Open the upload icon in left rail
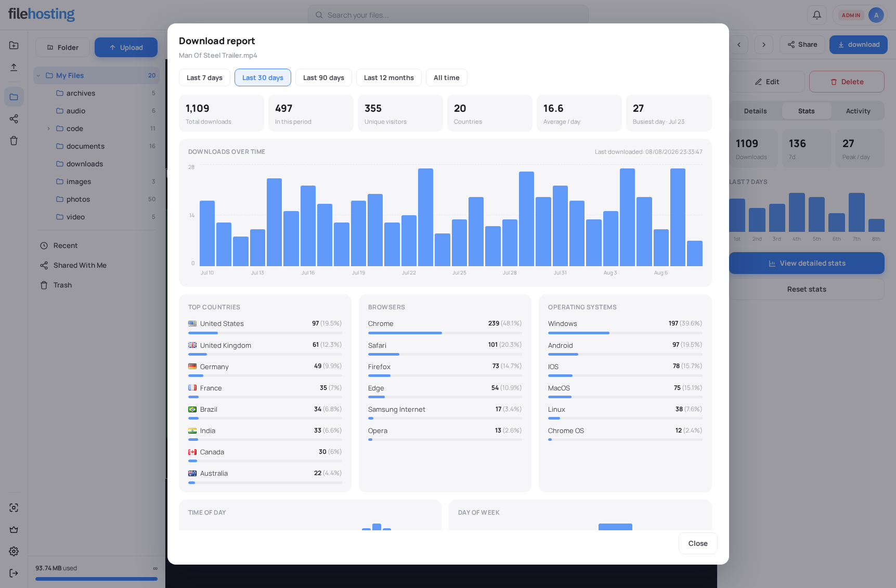This screenshot has width=896, height=588. pyautogui.click(x=14, y=67)
